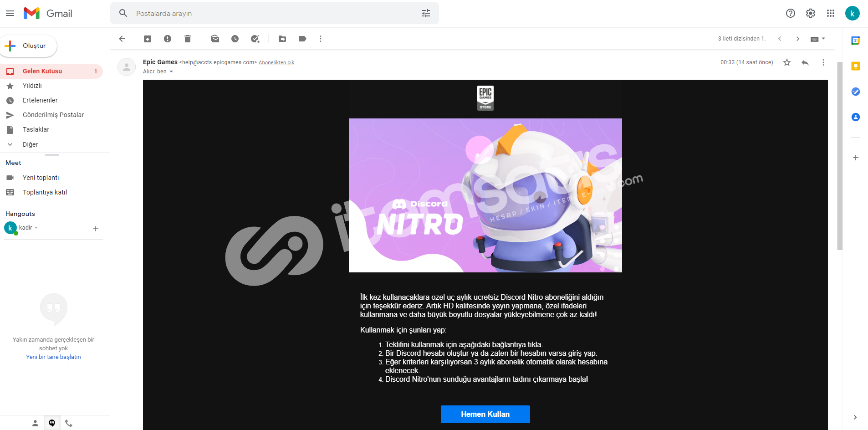Screen dimensions: 868x430
Task: Apply a label to the email
Action: point(302,39)
